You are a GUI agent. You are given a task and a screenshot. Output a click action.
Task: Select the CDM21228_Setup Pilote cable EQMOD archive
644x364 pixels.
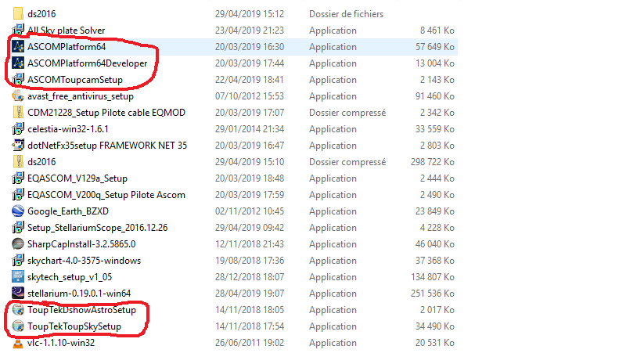tap(106, 113)
